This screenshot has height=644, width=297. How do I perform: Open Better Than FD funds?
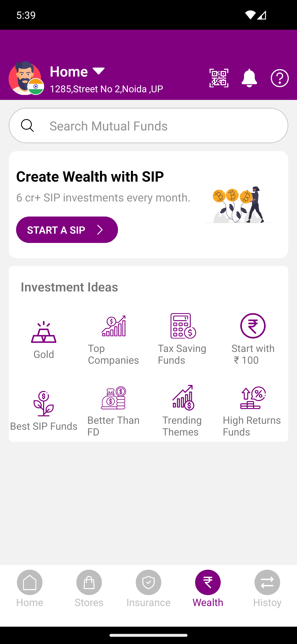[113, 411]
